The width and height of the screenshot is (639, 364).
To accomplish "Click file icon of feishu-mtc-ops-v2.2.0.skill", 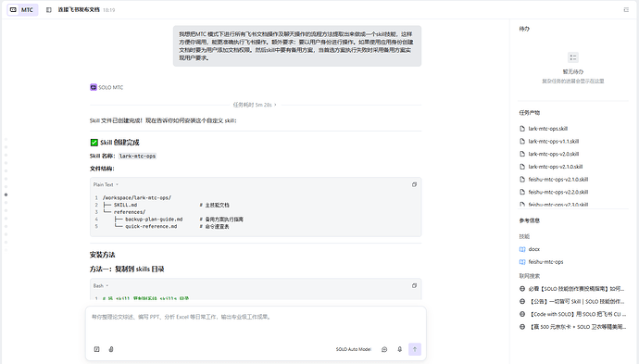I will pos(522,192).
